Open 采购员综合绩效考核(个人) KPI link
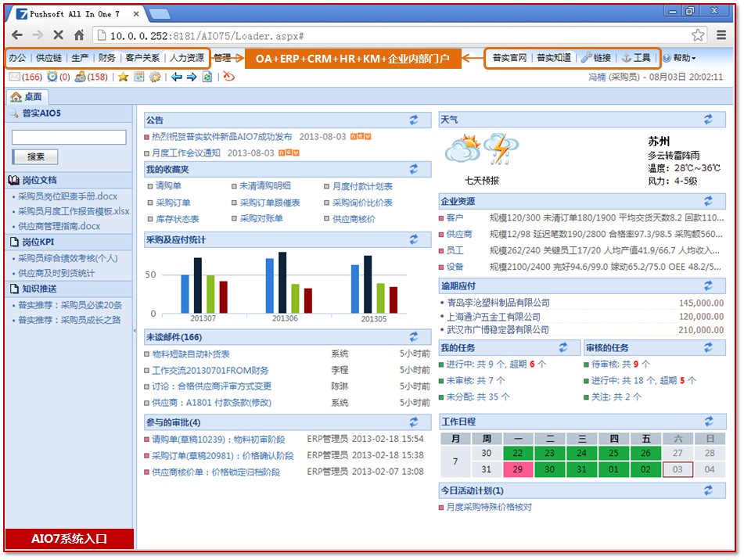 (x=67, y=258)
